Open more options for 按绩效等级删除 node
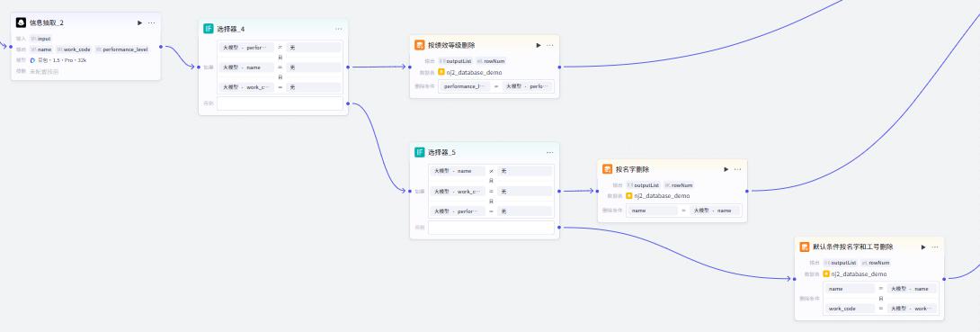 tap(550, 45)
